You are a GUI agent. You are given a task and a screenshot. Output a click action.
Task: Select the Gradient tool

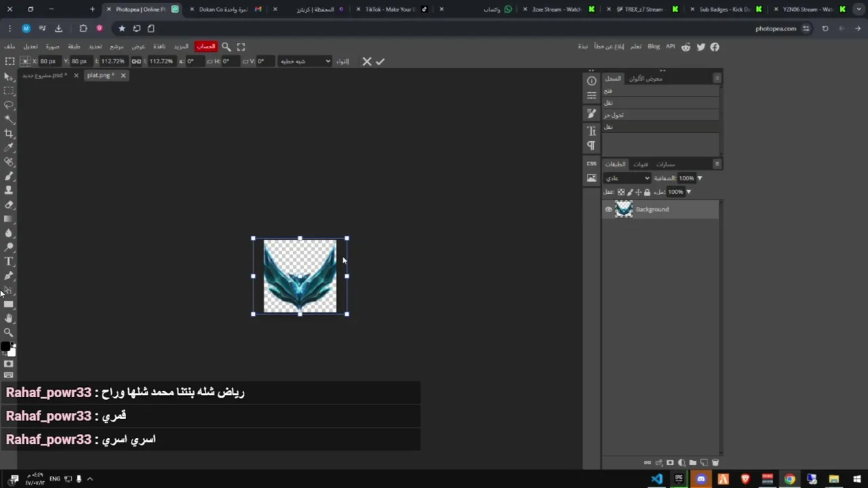click(x=9, y=219)
